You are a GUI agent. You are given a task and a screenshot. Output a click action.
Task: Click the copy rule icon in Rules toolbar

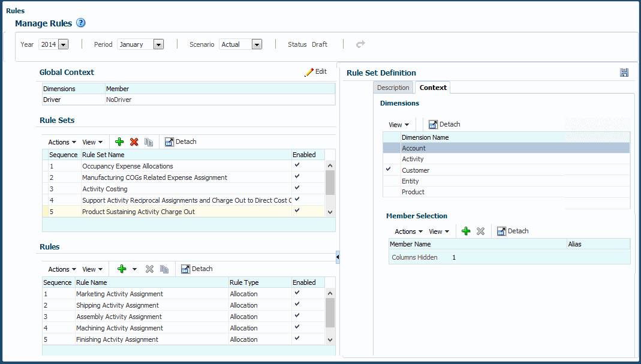(164, 269)
